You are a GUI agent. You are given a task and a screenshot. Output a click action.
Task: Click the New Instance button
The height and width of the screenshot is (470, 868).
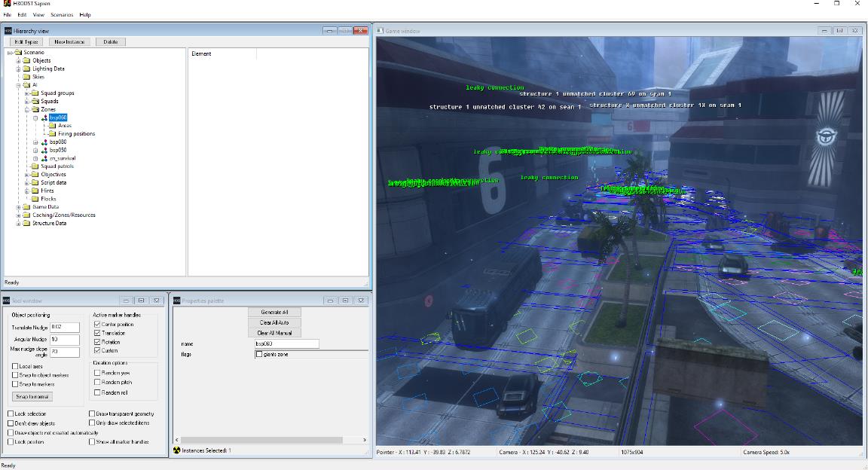pos(69,41)
